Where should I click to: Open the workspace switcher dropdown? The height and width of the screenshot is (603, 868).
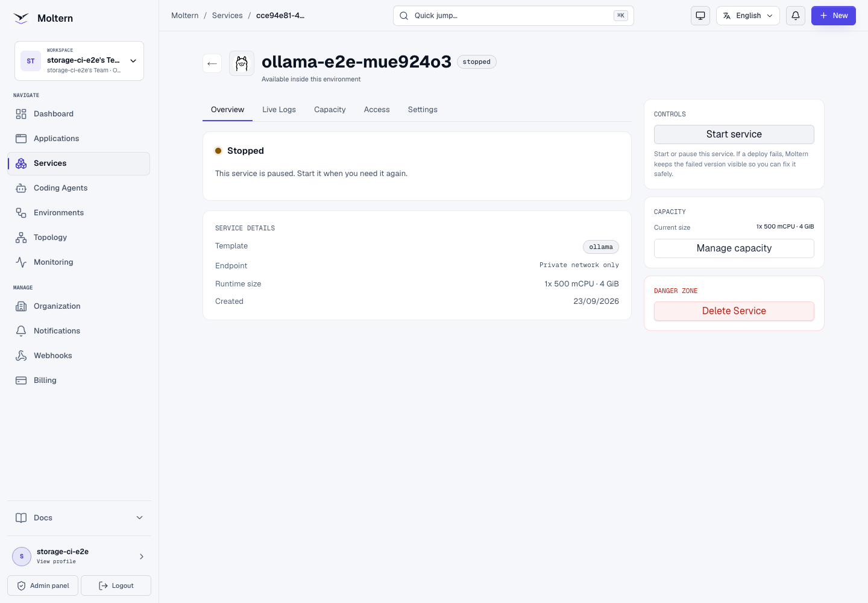[79, 61]
